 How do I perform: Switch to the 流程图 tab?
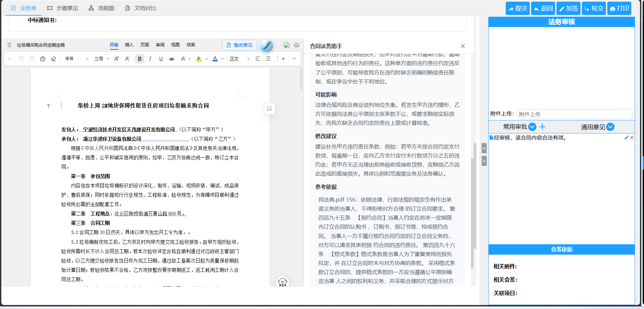click(x=102, y=8)
